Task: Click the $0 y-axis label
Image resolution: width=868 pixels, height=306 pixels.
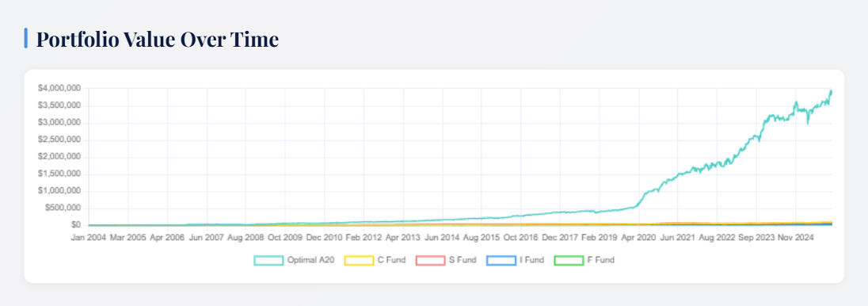Action: click(x=76, y=225)
